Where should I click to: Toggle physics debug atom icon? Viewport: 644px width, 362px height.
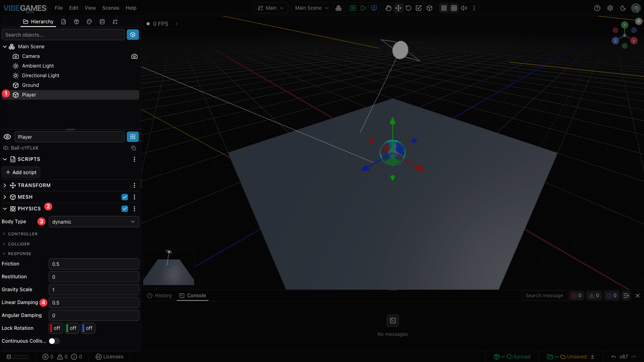444,8
